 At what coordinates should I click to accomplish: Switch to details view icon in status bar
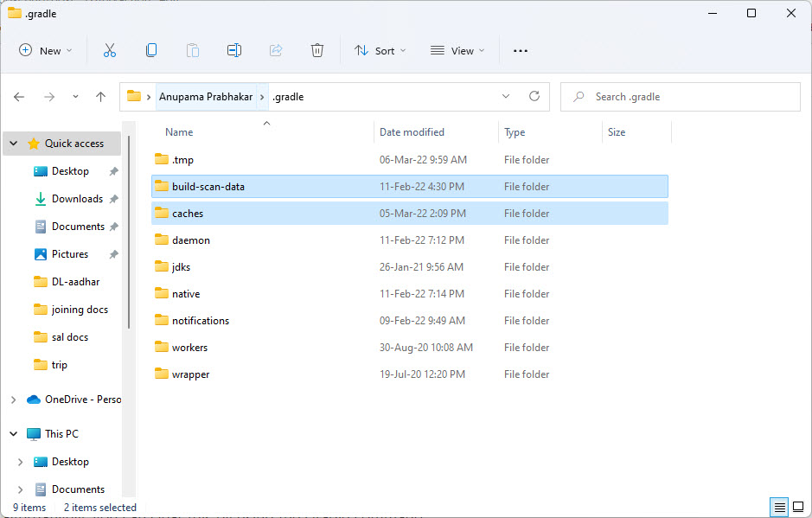[x=779, y=507]
